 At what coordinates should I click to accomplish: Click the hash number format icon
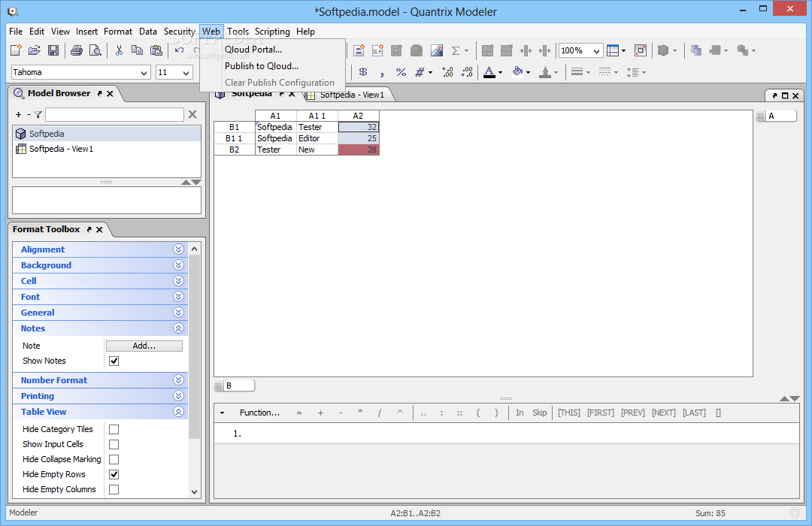point(420,72)
